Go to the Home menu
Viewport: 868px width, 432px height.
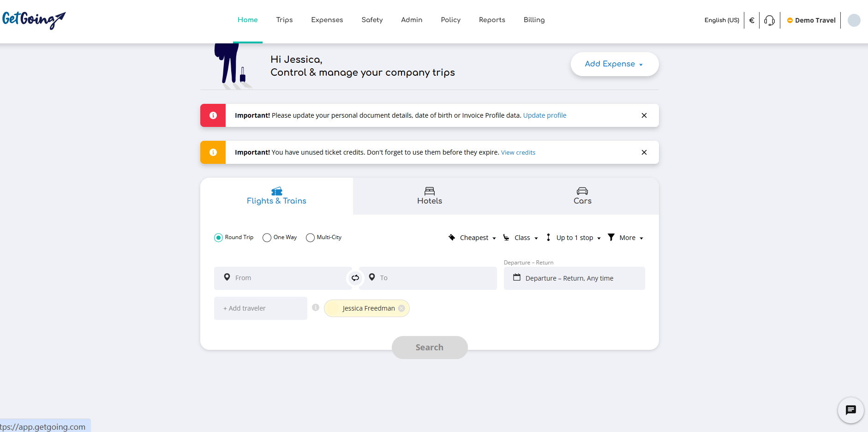(248, 20)
